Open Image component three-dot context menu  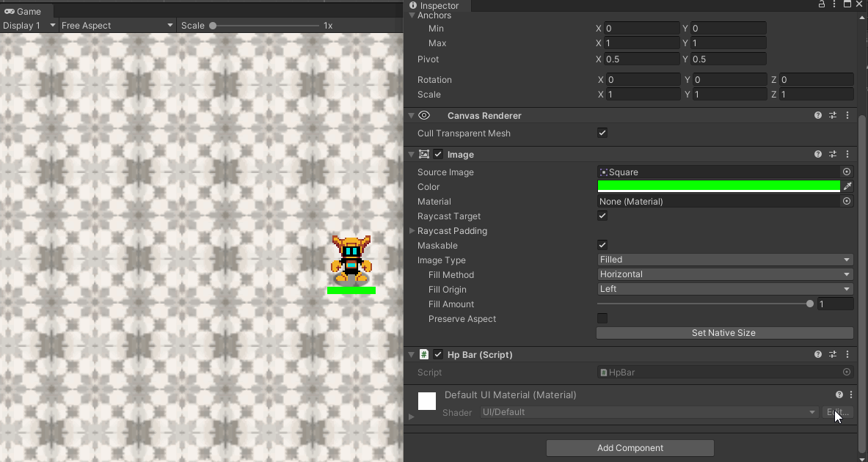847,155
